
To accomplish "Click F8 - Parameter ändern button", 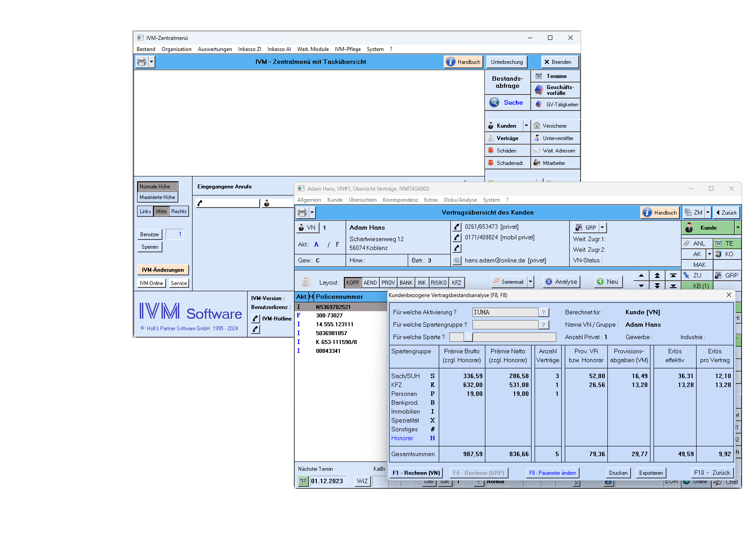I will pos(552,473).
